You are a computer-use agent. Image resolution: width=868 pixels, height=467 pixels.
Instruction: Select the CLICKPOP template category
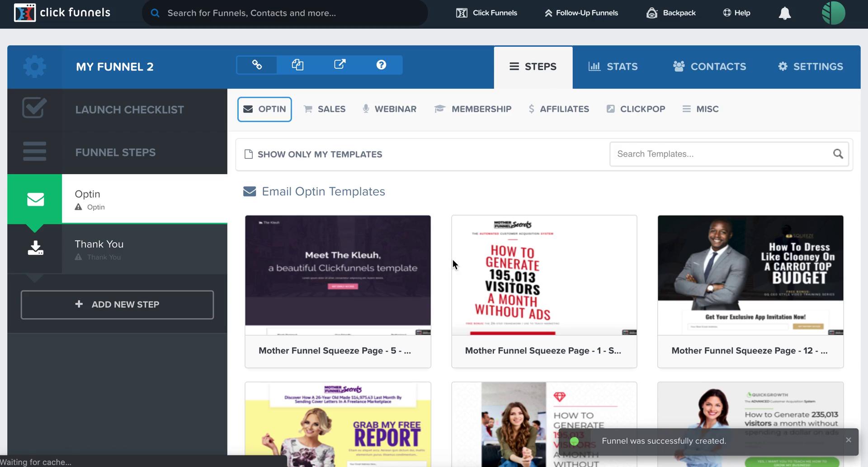[x=636, y=109]
